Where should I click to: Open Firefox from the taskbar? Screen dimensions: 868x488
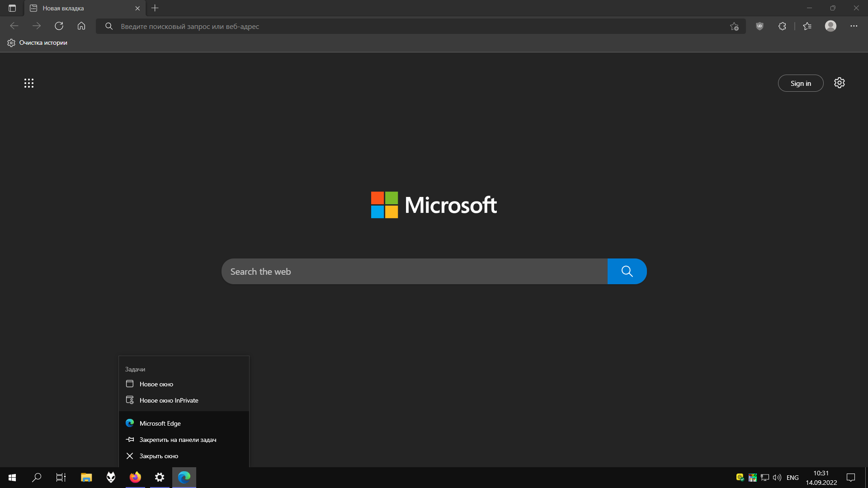pos(135,478)
